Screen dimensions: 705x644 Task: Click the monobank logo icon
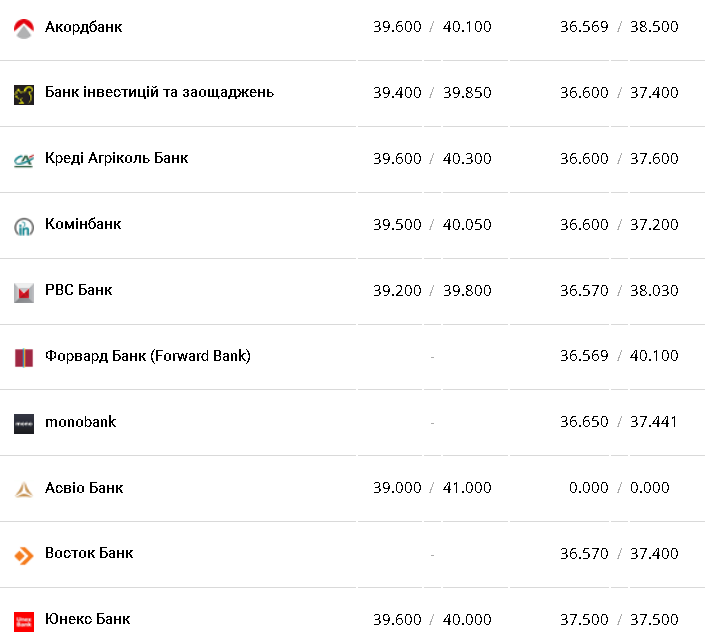(x=24, y=423)
